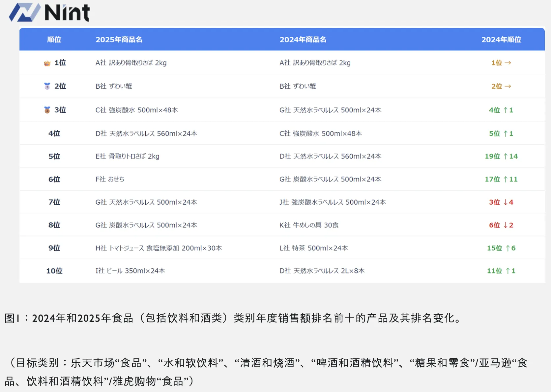This screenshot has width=551, height=392.
Task: Select D社 天然水ラベルレス 2L×8本
Action: pos(322,271)
